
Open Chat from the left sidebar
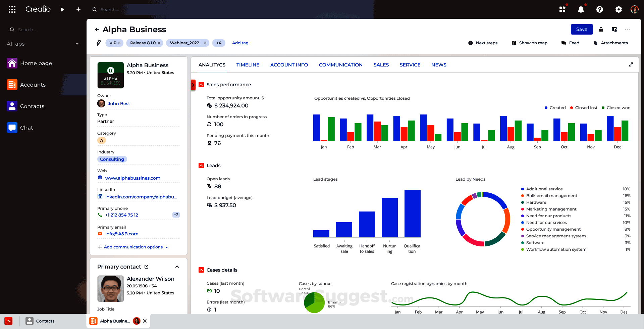tap(26, 128)
